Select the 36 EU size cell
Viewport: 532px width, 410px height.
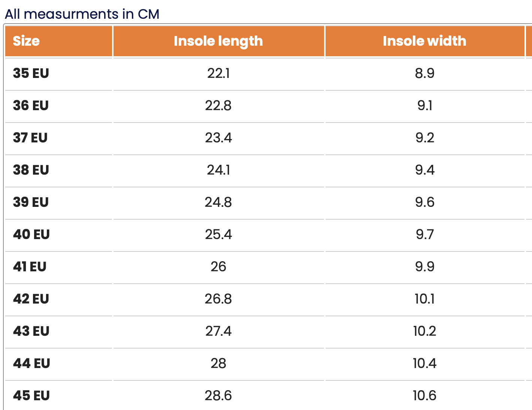point(31,105)
